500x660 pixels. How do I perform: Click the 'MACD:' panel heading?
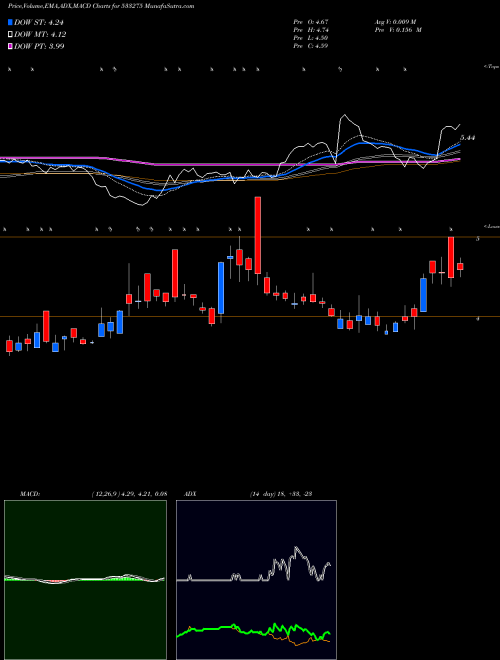(x=29, y=494)
